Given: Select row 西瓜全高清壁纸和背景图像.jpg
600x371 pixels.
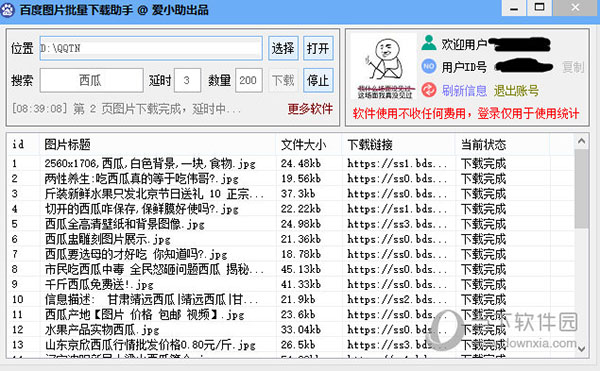Looking at the screenshot, I should click(291, 224).
